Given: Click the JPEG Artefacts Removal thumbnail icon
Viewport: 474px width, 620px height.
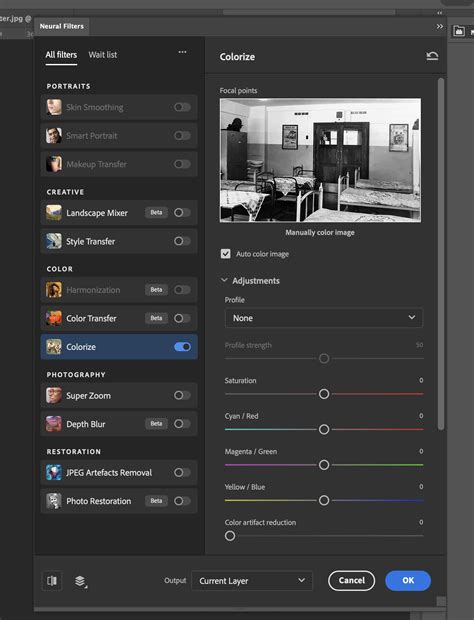Looking at the screenshot, I should coord(54,473).
